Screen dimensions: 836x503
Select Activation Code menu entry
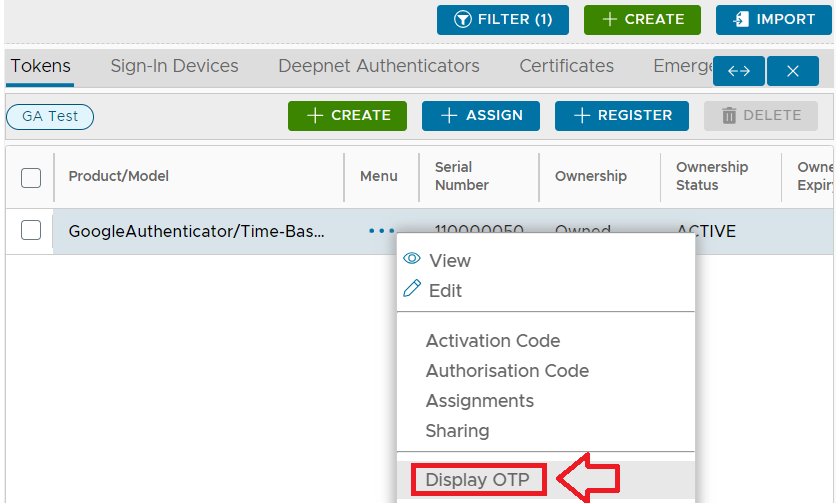click(x=493, y=341)
